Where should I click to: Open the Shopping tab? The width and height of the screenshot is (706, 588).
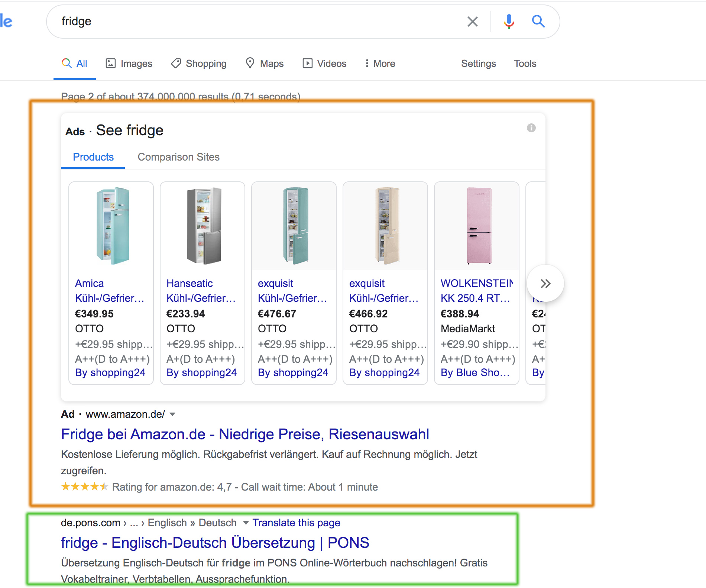[x=199, y=64]
